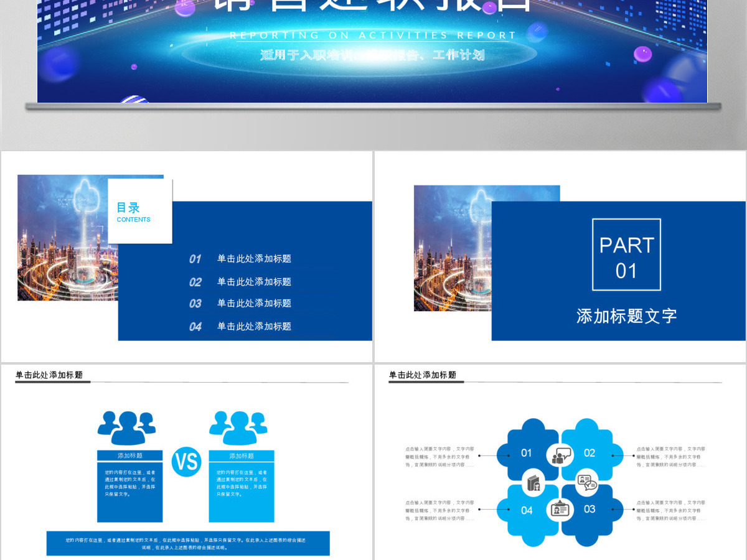Click the body text in the dark blue card
The height and width of the screenshot is (560, 747).
pyautogui.click(x=129, y=483)
